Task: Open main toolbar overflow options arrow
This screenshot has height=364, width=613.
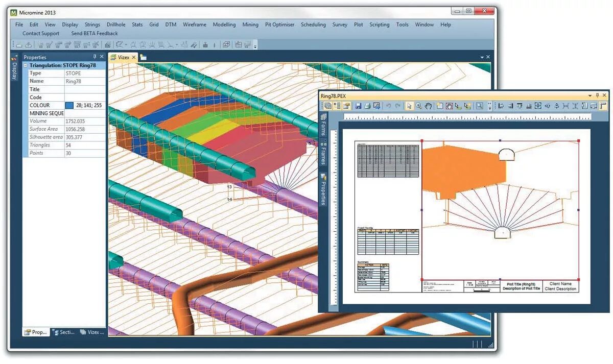Action: 255,46
